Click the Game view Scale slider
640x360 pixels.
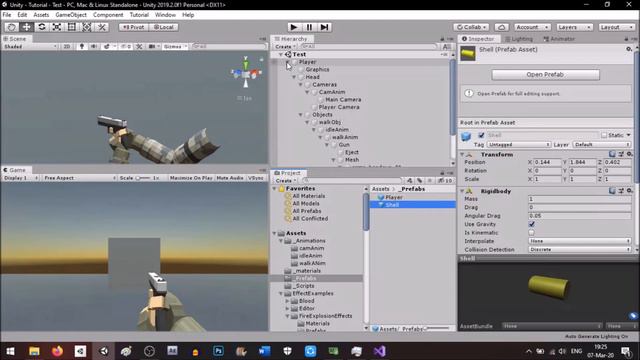[143, 178]
